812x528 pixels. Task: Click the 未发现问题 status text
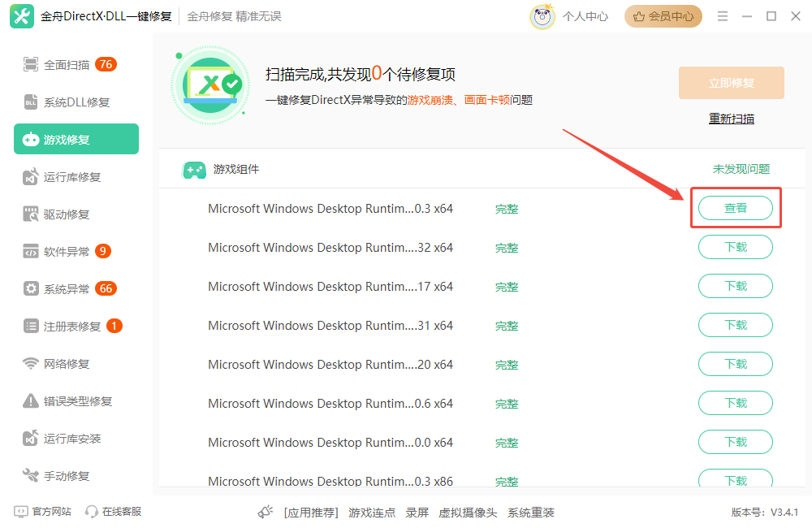pyautogui.click(x=741, y=169)
